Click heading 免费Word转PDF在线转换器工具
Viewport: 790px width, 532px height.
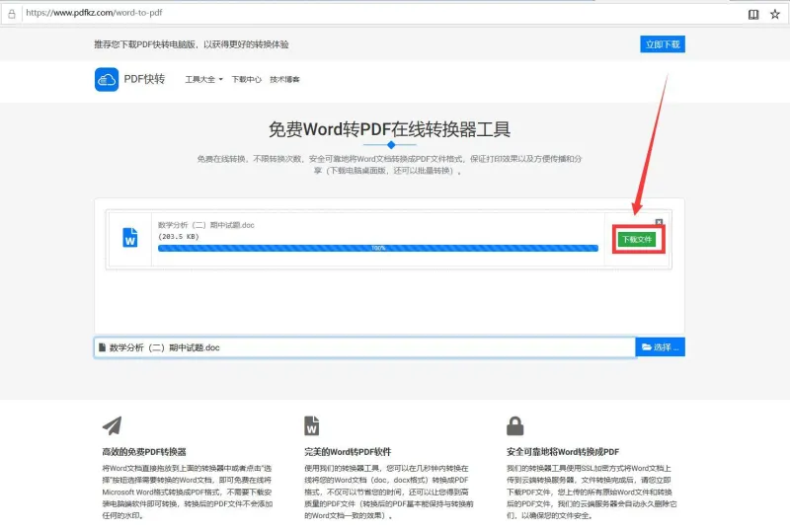tap(389, 129)
